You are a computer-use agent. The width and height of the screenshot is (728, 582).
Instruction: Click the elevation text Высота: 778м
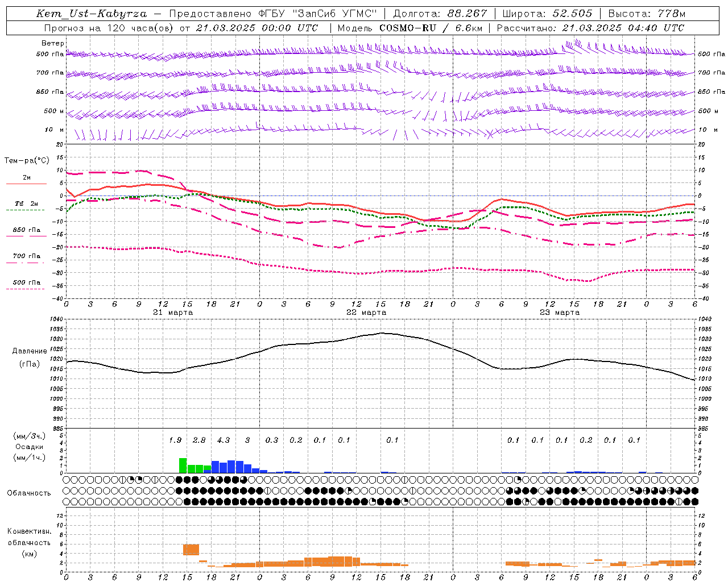coord(647,14)
